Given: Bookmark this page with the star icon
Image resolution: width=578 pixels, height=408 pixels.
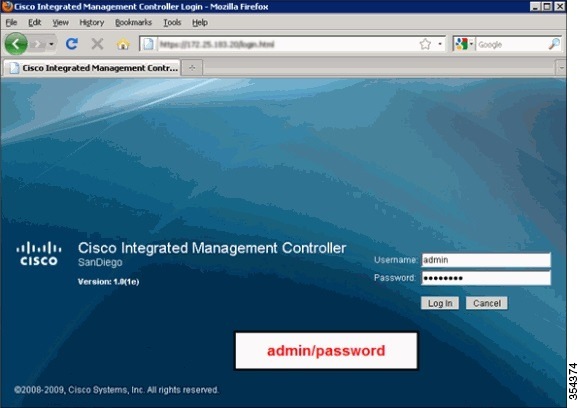Looking at the screenshot, I should pos(425,44).
